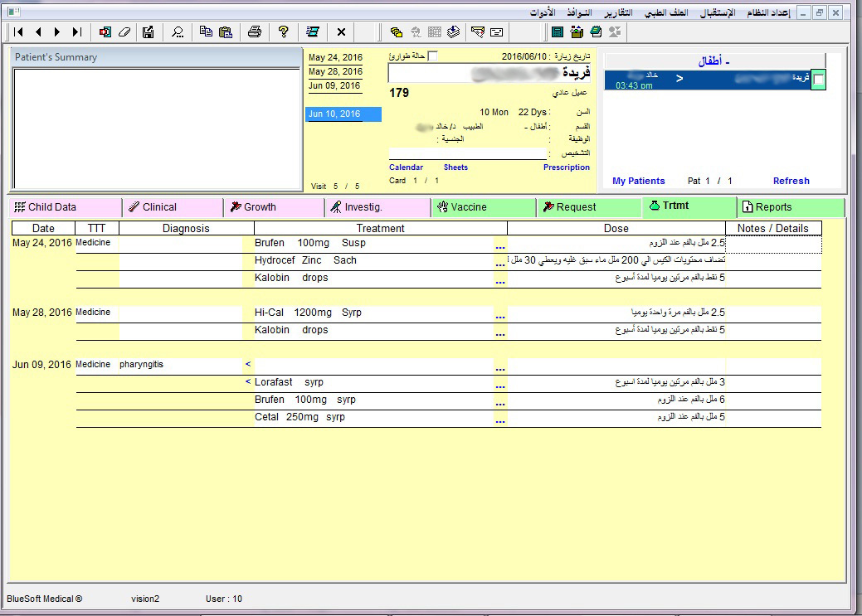
Task: Select visit date Jun 09, 2016 in list
Action: 334,85
